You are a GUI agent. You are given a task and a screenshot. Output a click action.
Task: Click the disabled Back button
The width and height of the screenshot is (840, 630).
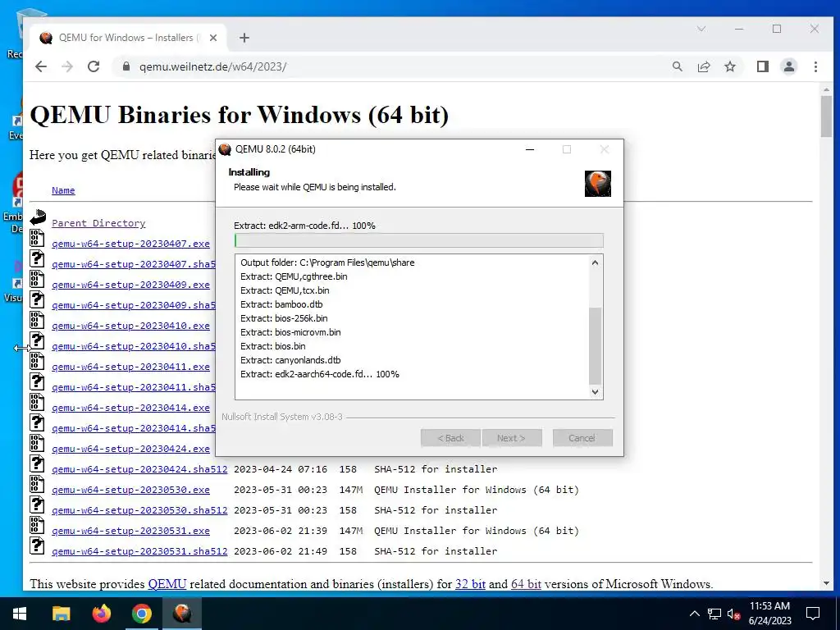coord(450,438)
